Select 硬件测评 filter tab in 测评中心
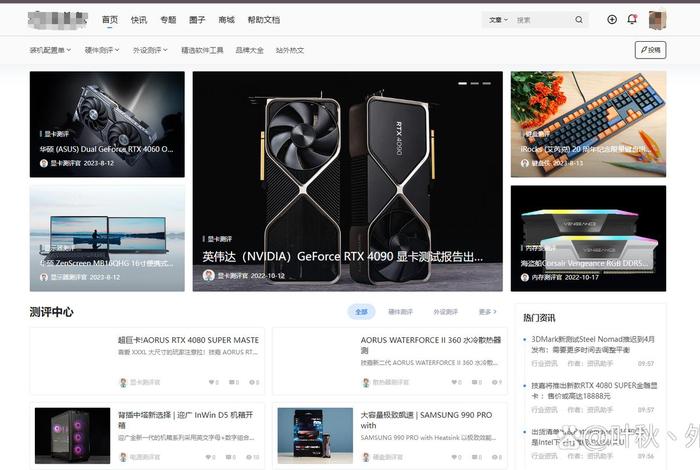 point(400,312)
